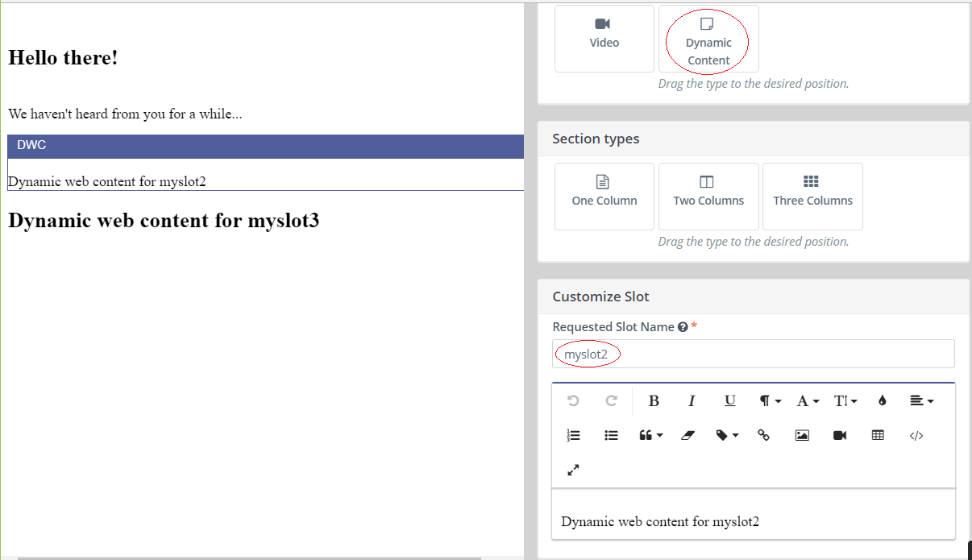Image resolution: width=972 pixels, height=560 pixels.
Task: Insert an ordered numbered list
Action: pyautogui.click(x=573, y=435)
